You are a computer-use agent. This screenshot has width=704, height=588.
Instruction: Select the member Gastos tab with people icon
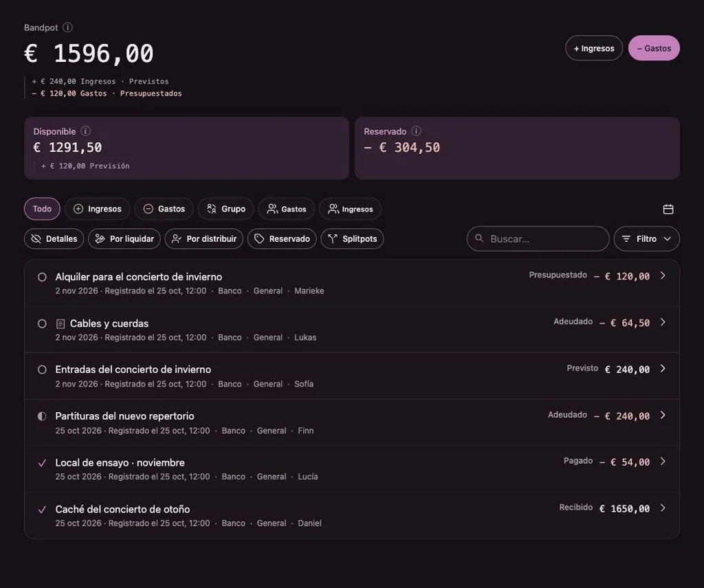pyautogui.click(x=287, y=209)
